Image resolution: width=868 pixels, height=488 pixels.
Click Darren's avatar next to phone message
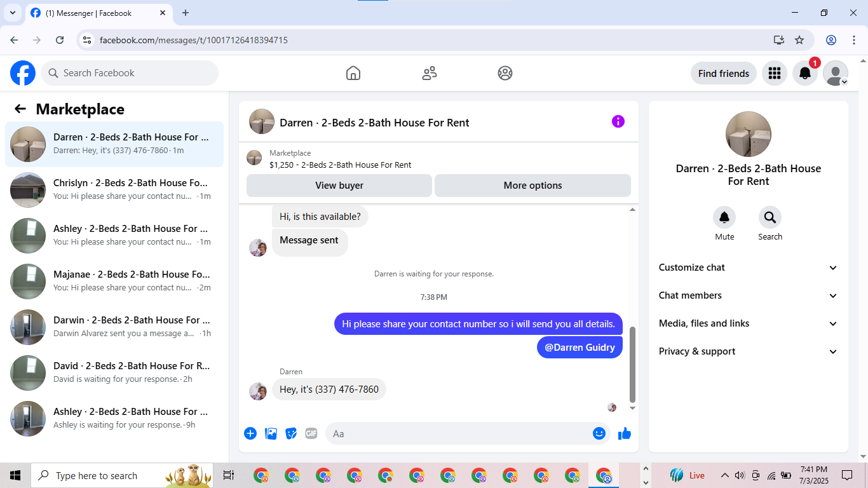(258, 391)
